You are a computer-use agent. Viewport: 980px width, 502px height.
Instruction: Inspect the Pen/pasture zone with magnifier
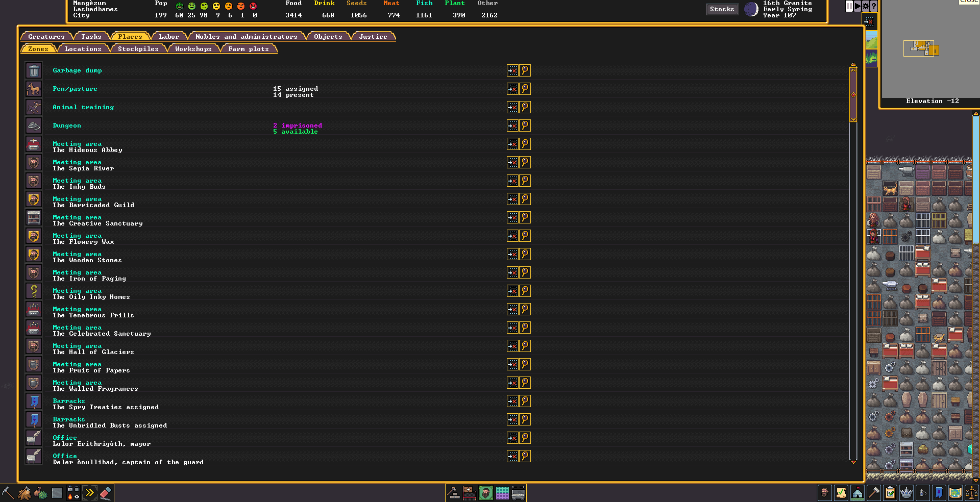point(525,89)
